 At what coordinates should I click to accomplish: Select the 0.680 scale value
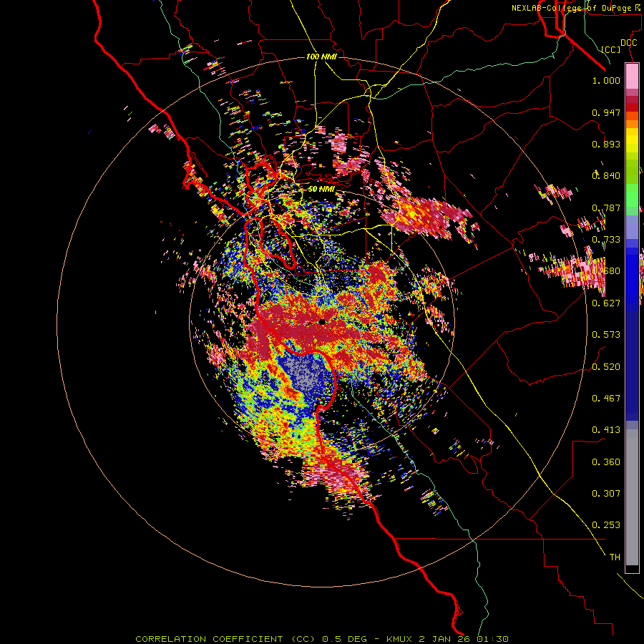coord(606,271)
